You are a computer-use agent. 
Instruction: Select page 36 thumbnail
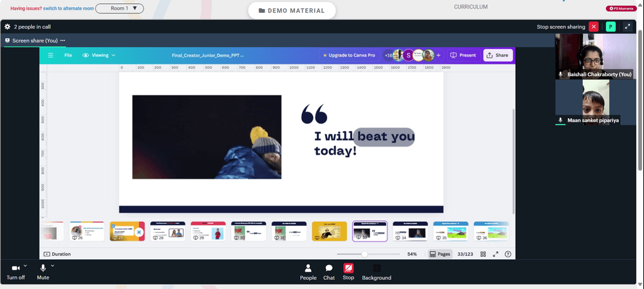[491, 231]
